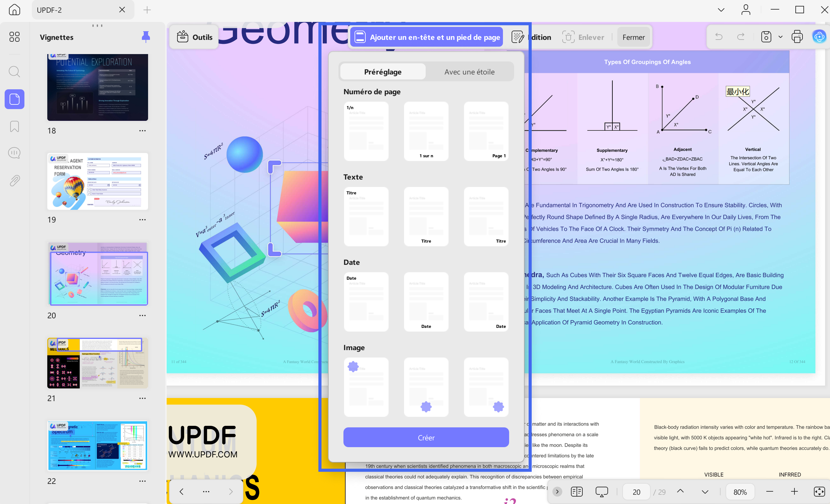Select the Titre top-left text preset
830x504 pixels.
[x=366, y=217]
